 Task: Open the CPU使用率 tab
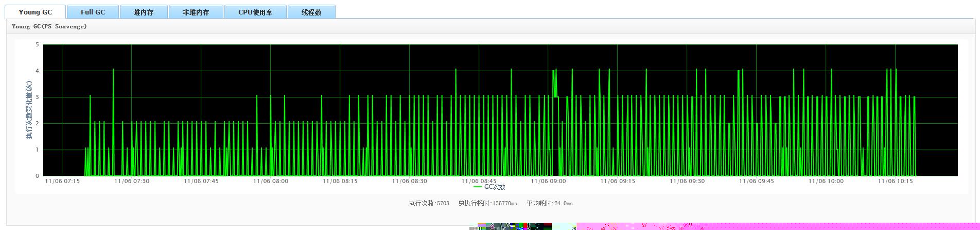(255, 12)
